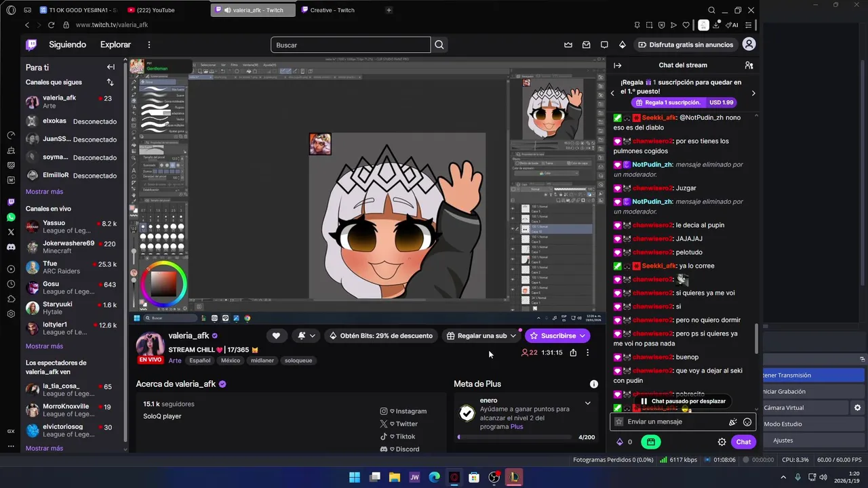Click the WhatsApp icon in browser sidebar
The image size is (868, 488).
(11, 218)
